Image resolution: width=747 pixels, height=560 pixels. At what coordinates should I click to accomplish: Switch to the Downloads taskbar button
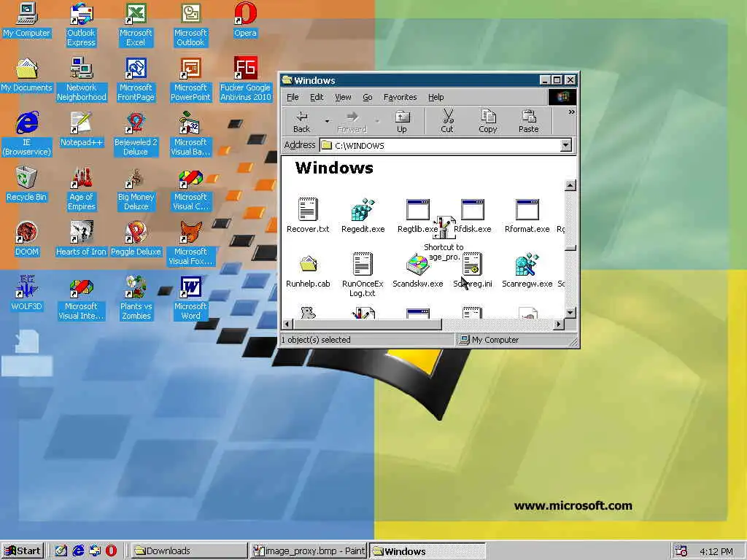pyautogui.click(x=188, y=551)
